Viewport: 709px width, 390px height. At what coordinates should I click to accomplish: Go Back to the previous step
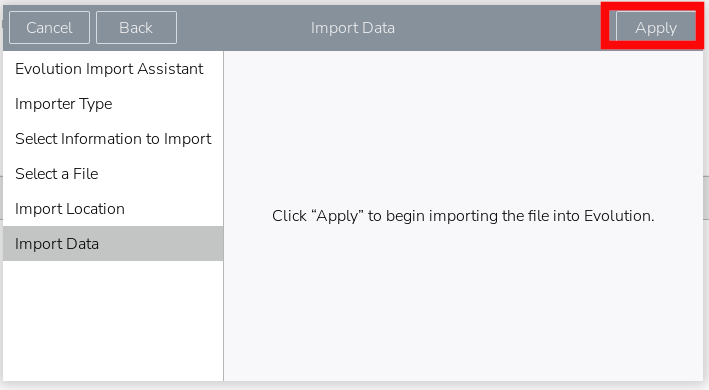point(136,28)
